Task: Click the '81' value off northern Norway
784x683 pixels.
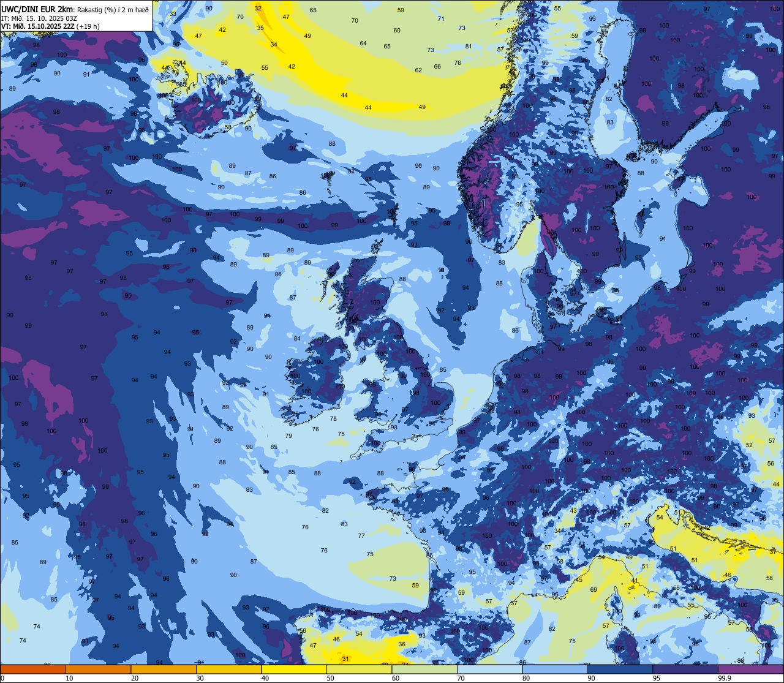Action: pos(469,47)
